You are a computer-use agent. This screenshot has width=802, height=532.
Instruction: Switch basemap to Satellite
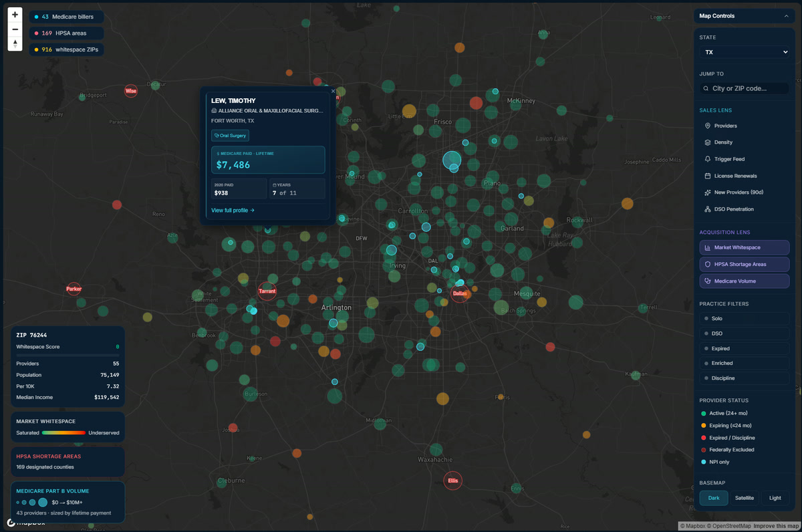click(745, 498)
